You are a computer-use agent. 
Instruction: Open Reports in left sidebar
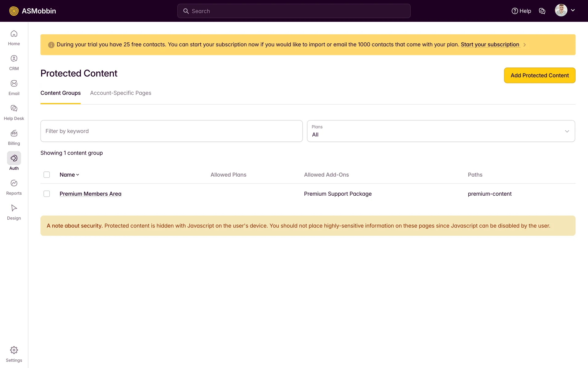pos(14,183)
